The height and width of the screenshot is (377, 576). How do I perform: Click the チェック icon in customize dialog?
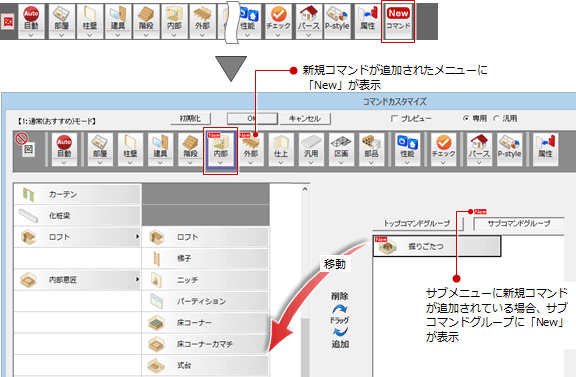point(443,150)
